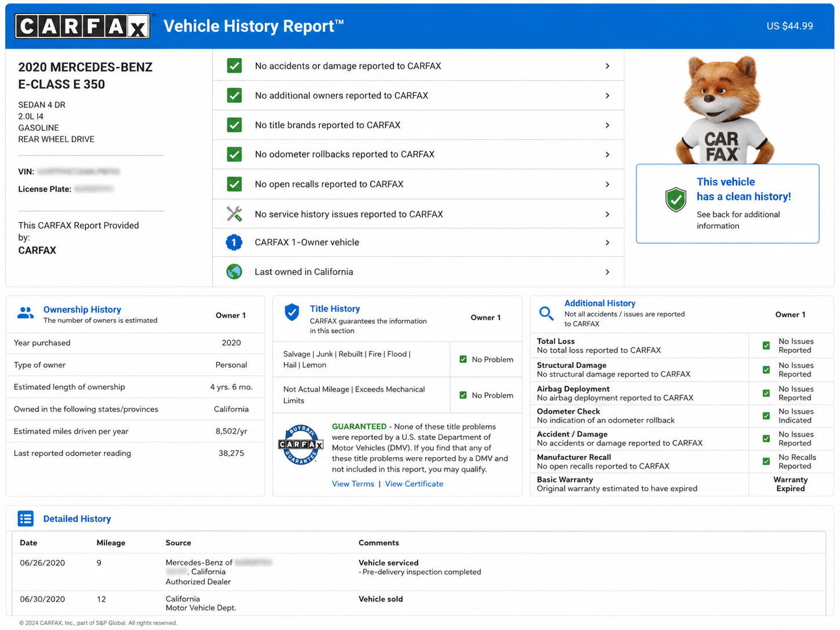The image size is (840, 630).
Task: Expand No service history issues row chevron
Action: tap(607, 214)
